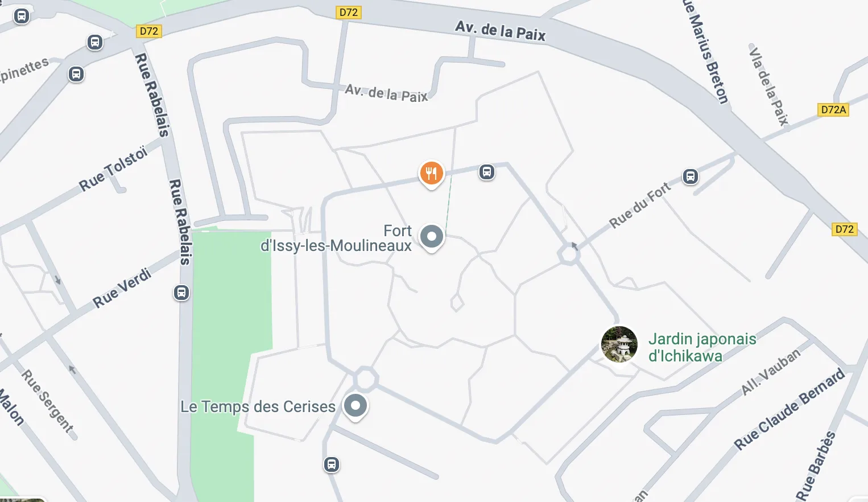This screenshot has width=868, height=502.
Task: Select the D72 shield above upper Av. de la Paix
Action: [x=349, y=13]
